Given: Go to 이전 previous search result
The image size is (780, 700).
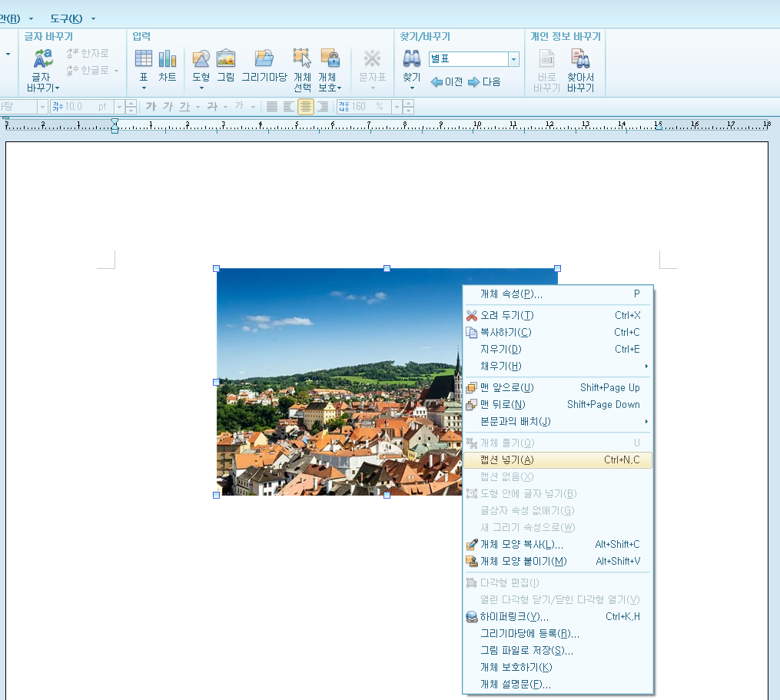Looking at the screenshot, I should (446, 82).
